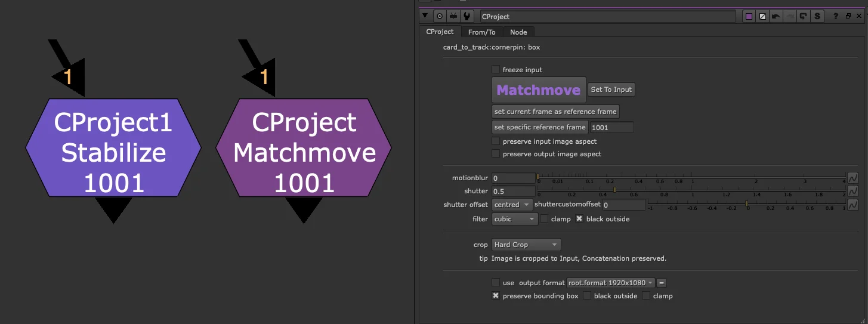Toggle the preserve bounding box checkbox
The width and height of the screenshot is (868, 324).
(x=496, y=296)
